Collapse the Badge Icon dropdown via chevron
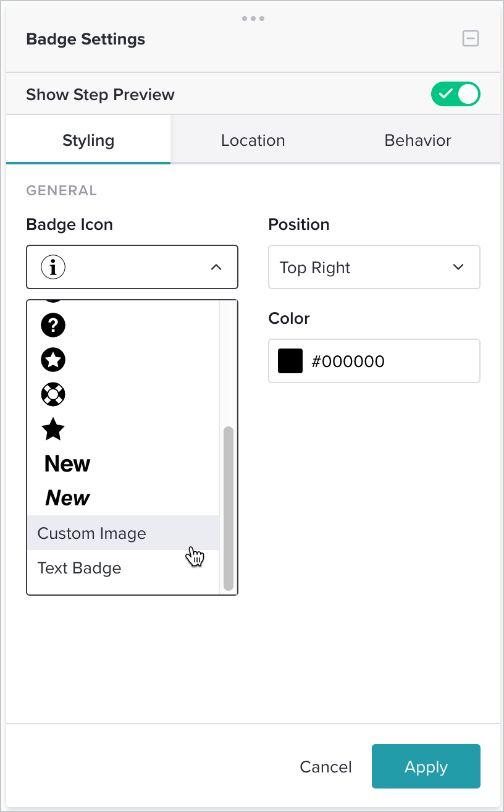The height and width of the screenshot is (812, 504). coord(216,267)
